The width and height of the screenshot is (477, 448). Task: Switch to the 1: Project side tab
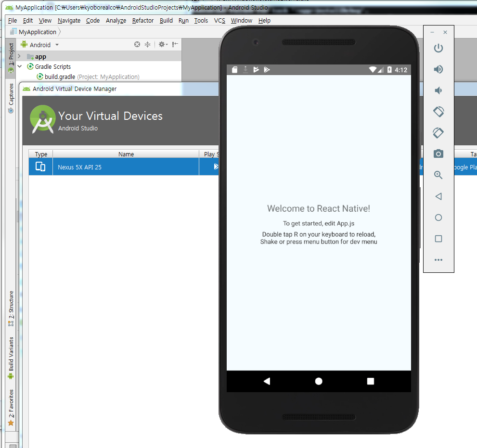coord(11,58)
